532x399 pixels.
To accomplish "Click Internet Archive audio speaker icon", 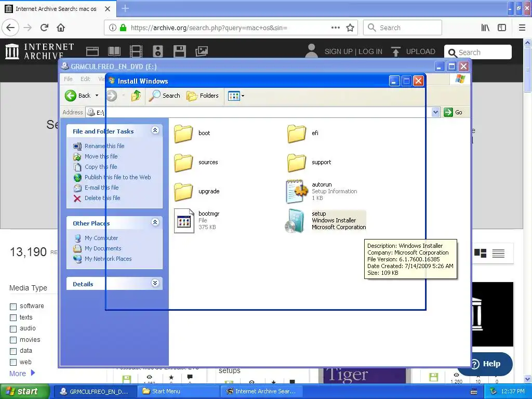I will pyautogui.click(x=158, y=51).
